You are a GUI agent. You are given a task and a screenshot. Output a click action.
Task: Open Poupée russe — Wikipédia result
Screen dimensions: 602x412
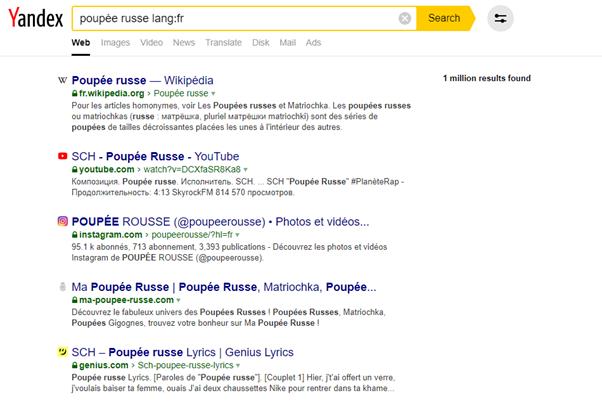tap(142, 80)
